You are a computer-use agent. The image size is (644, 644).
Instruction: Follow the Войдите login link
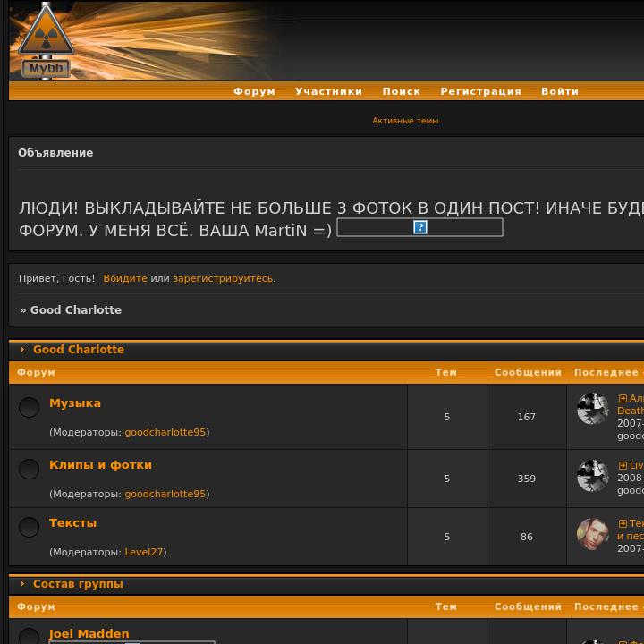(x=125, y=278)
